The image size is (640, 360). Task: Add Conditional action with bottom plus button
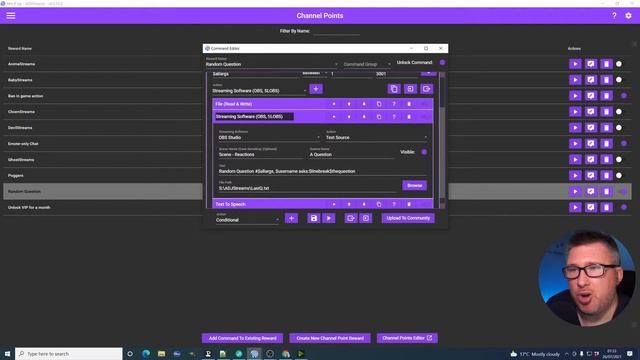coord(291,218)
